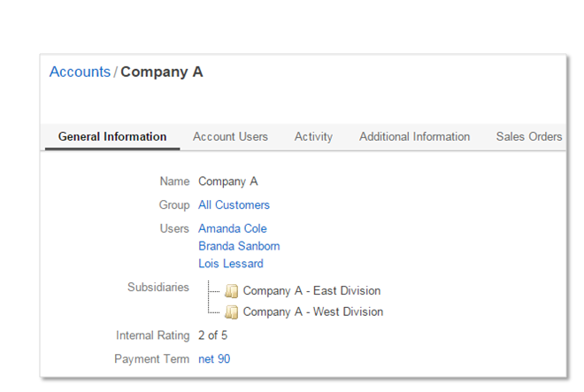The width and height of the screenshot is (584, 392).
Task: Click the West Division folder icon
Action: click(231, 312)
